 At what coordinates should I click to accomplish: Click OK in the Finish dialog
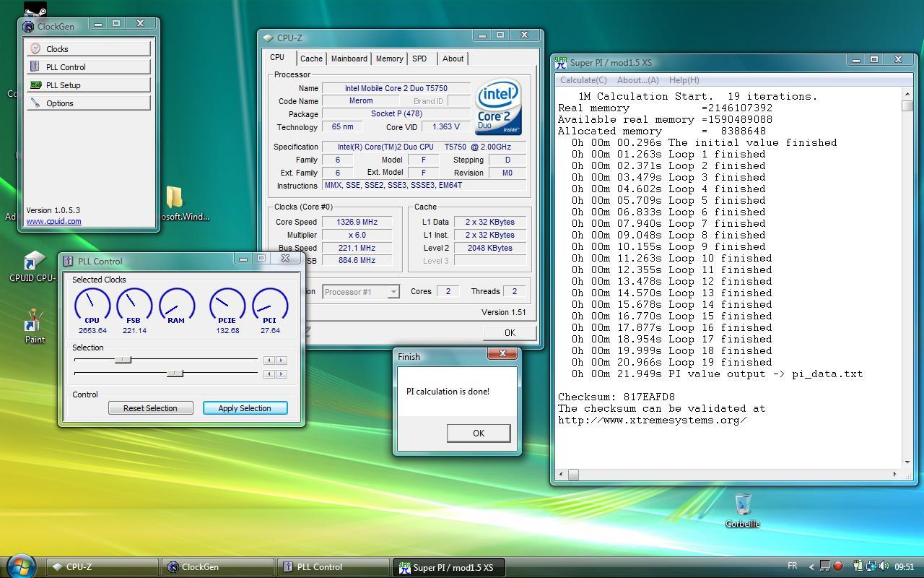(x=478, y=433)
